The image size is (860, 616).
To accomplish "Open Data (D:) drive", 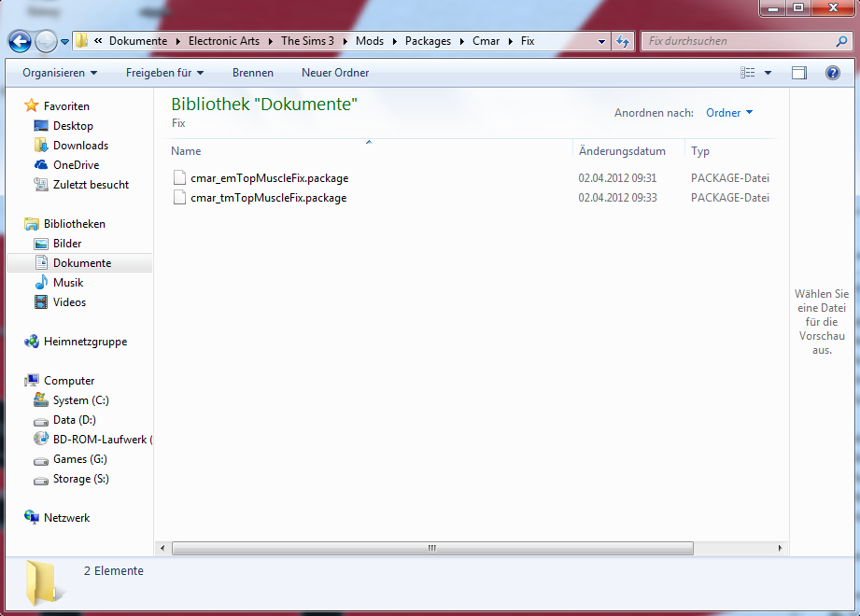I will point(74,420).
